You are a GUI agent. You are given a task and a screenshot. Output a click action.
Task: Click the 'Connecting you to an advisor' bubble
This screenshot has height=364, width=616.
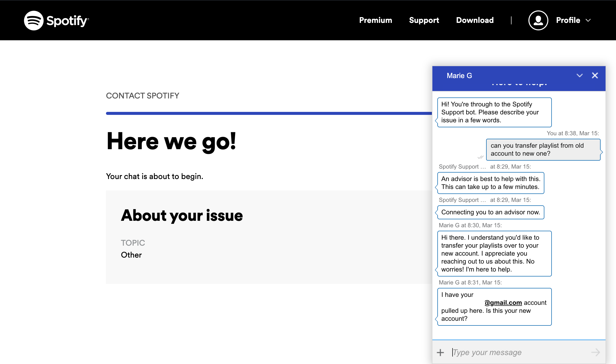pos(491,212)
